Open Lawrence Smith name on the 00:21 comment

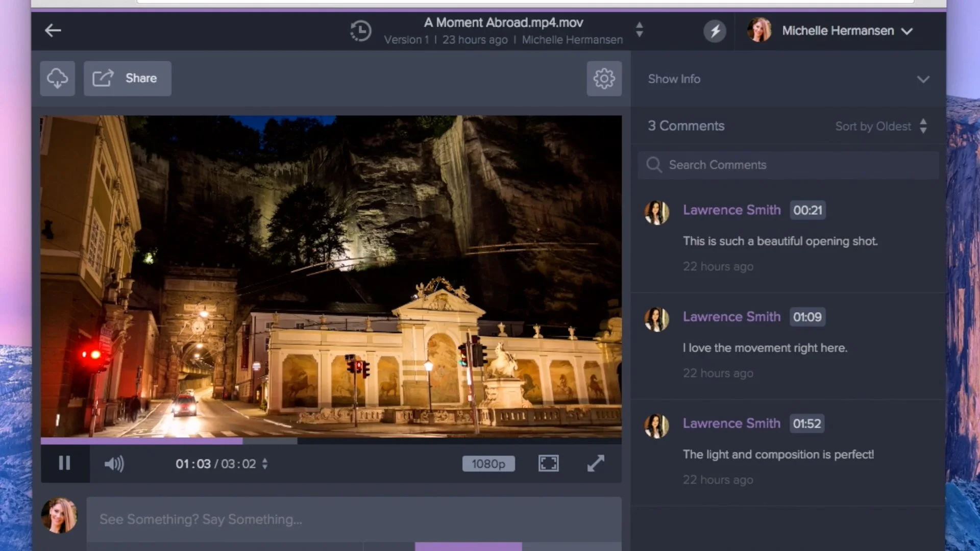(x=731, y=210)
